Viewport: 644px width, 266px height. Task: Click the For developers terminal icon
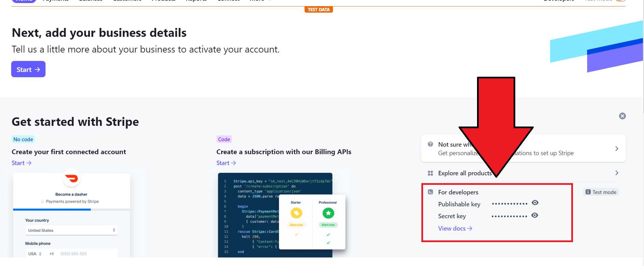[430, 192]
